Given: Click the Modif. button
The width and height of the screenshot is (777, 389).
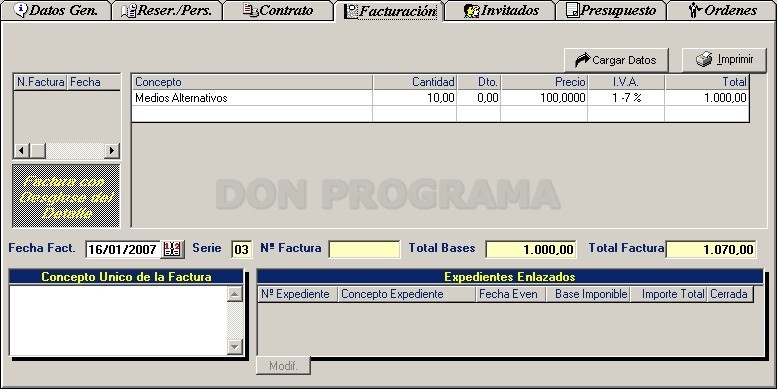Looking at the screenshot, I should click(x=283, y=366).
